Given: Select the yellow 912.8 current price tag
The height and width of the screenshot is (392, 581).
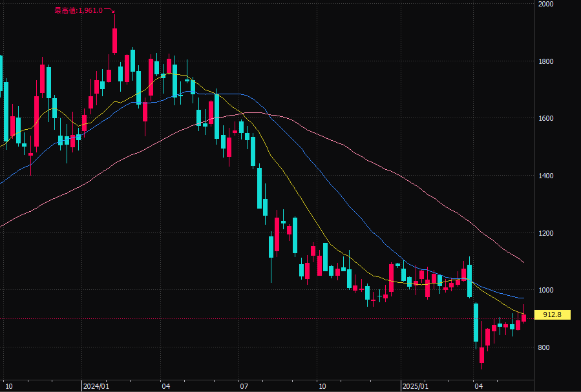Looking at the screenshot, I should pyautogui.click(x=552, y=315).
